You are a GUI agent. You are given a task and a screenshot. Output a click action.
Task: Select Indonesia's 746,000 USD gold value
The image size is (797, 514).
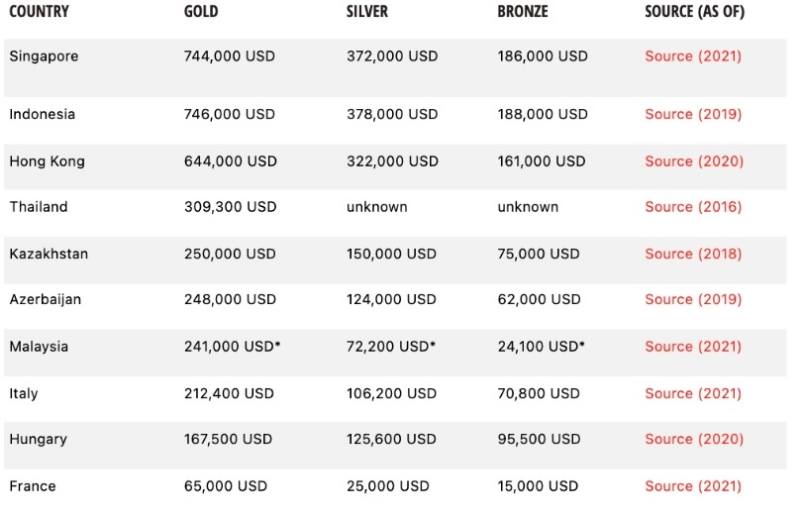coord(229,114)
